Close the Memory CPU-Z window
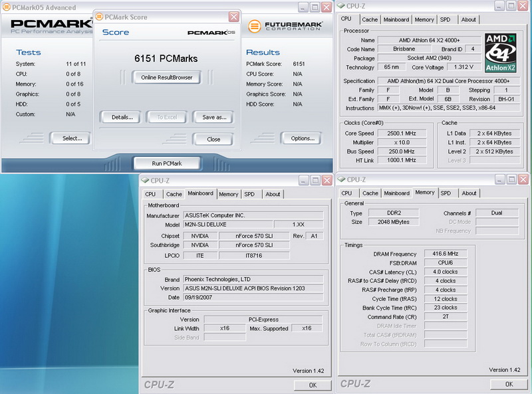Image resolution: width=532 pixels, height=394 pixels. coord(523,179)
